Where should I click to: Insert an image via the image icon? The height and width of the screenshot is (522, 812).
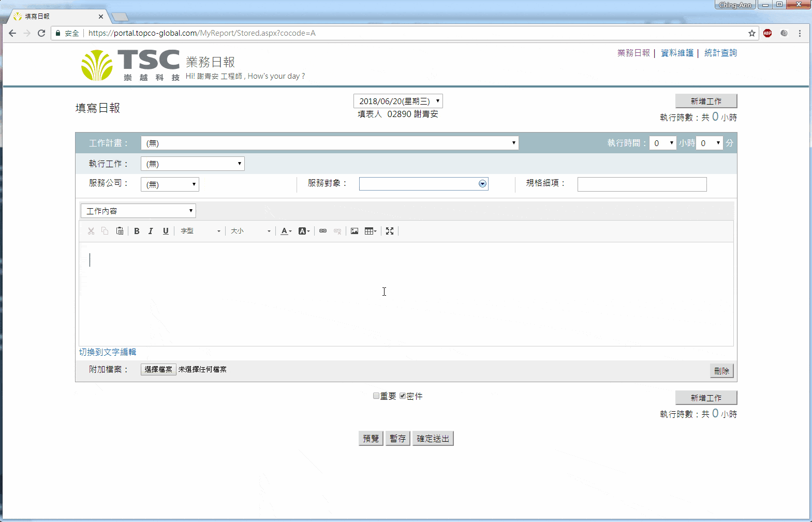(x=355, y=231)
